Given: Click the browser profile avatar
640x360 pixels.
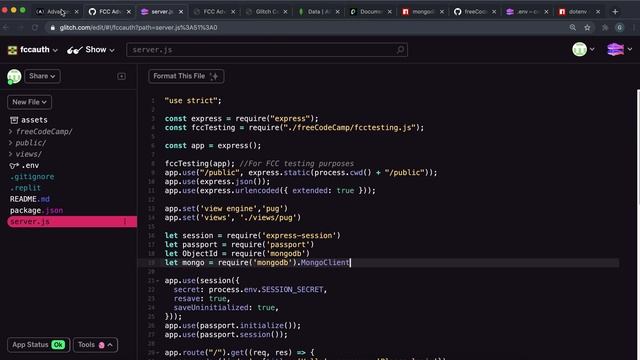Looking at the screenshot, I should [x=620, y=27].
